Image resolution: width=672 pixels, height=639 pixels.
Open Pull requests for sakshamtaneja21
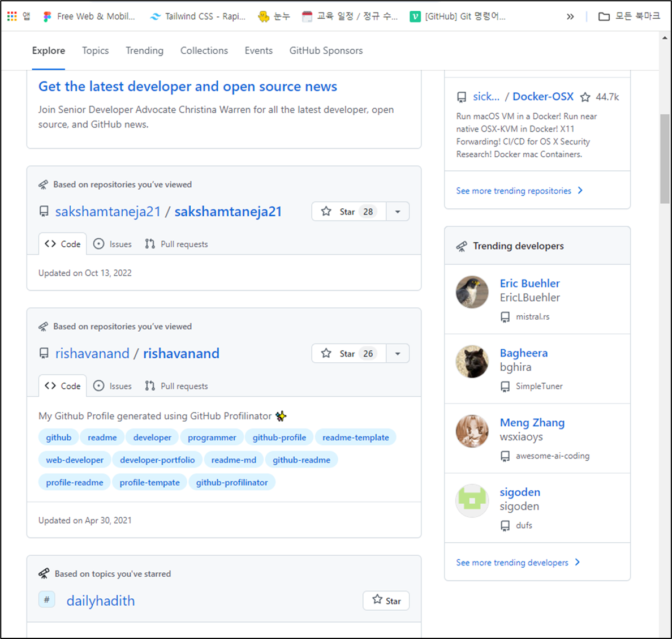(x=176, y=244)
